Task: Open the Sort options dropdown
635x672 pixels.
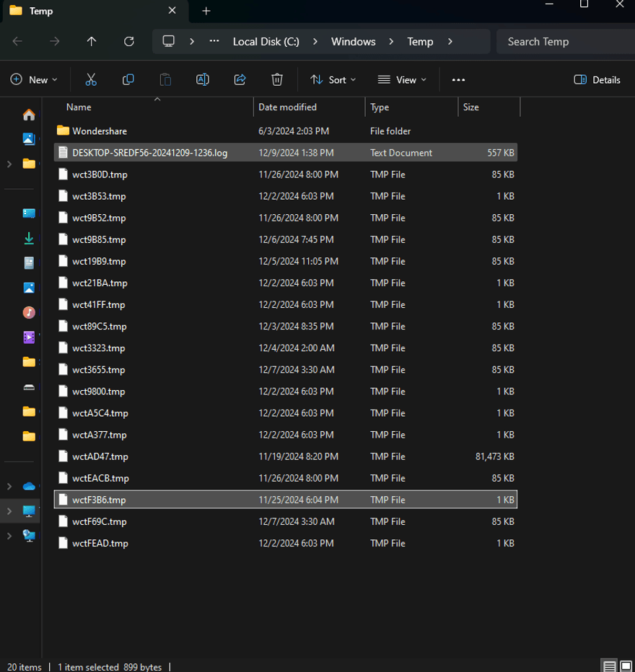Action: (333, 80)
